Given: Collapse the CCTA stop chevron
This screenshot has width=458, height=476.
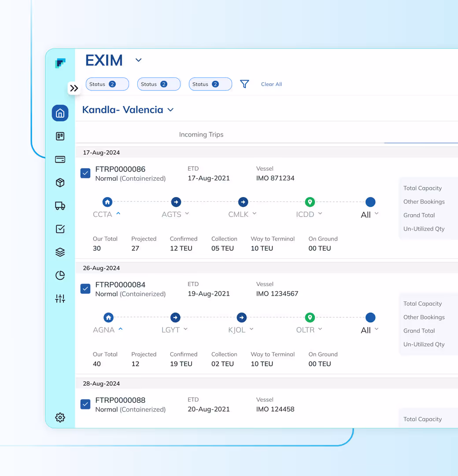Looking at the screenshot, I should [x=118, y=214].
